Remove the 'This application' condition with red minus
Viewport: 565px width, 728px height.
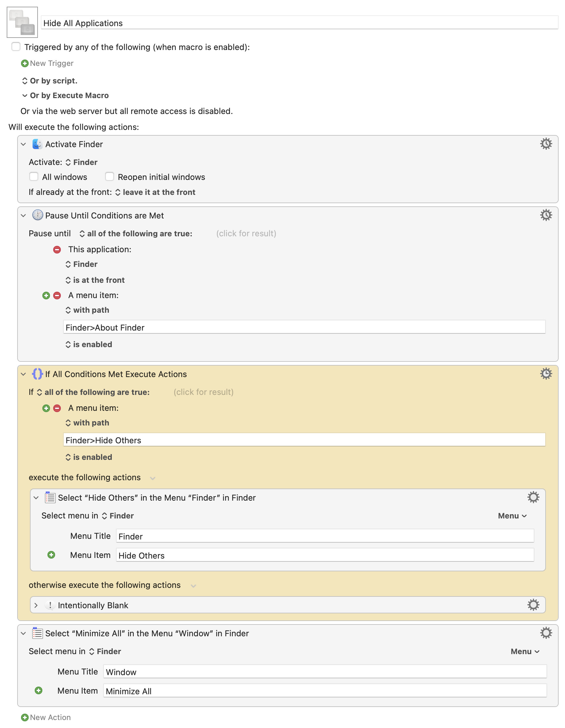tap(57, 249)
